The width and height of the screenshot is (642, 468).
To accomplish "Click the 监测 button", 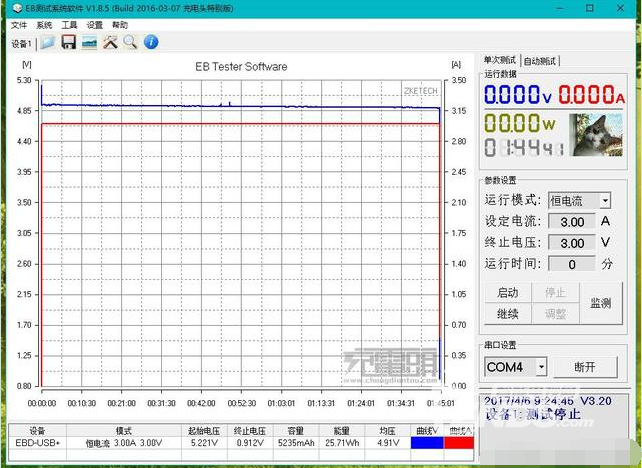I will (601, 303).
